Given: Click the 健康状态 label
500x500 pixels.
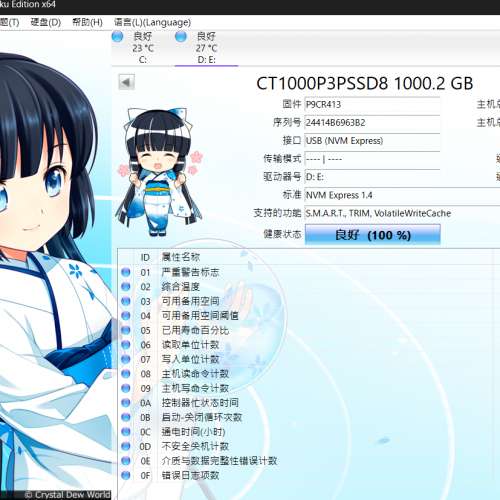Looking at the screenshot, I should [x=282, y=234].
